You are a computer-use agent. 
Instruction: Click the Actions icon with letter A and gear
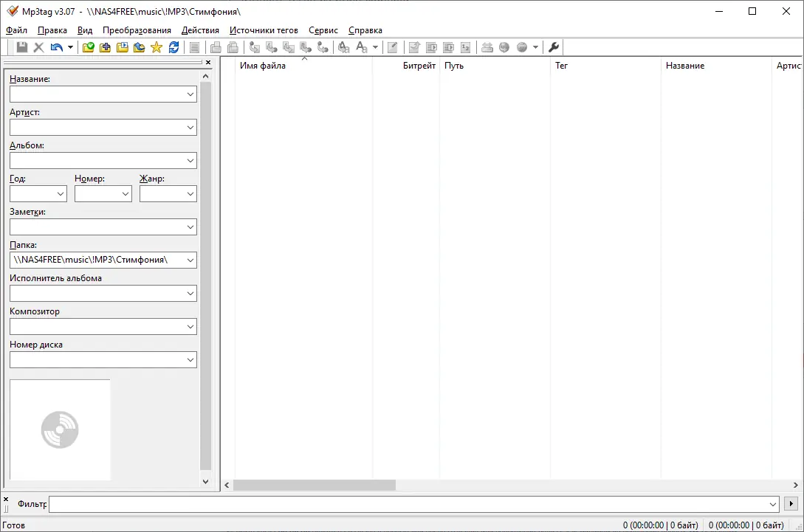click(x=343, y=47)
